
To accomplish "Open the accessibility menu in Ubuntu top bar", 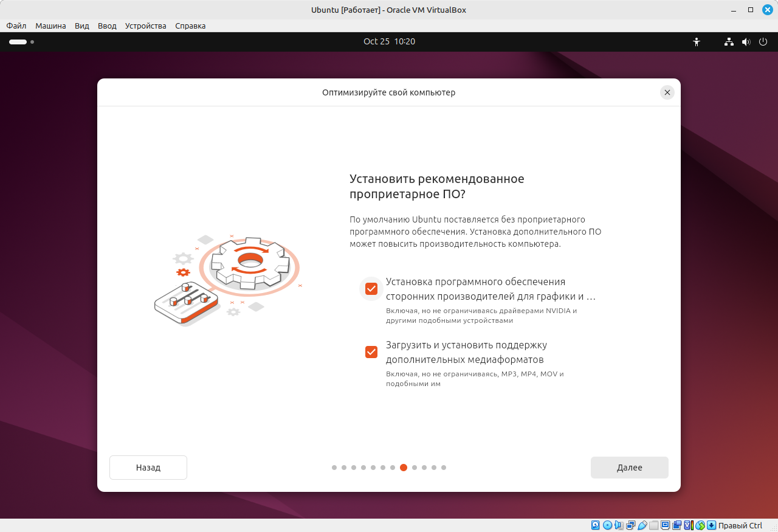I will click(697, 42).
